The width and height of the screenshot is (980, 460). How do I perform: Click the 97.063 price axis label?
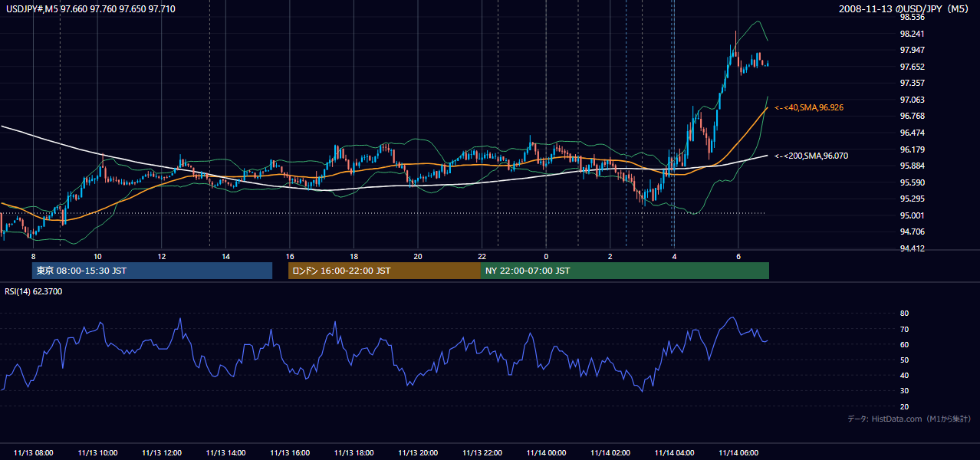(912, 100)
